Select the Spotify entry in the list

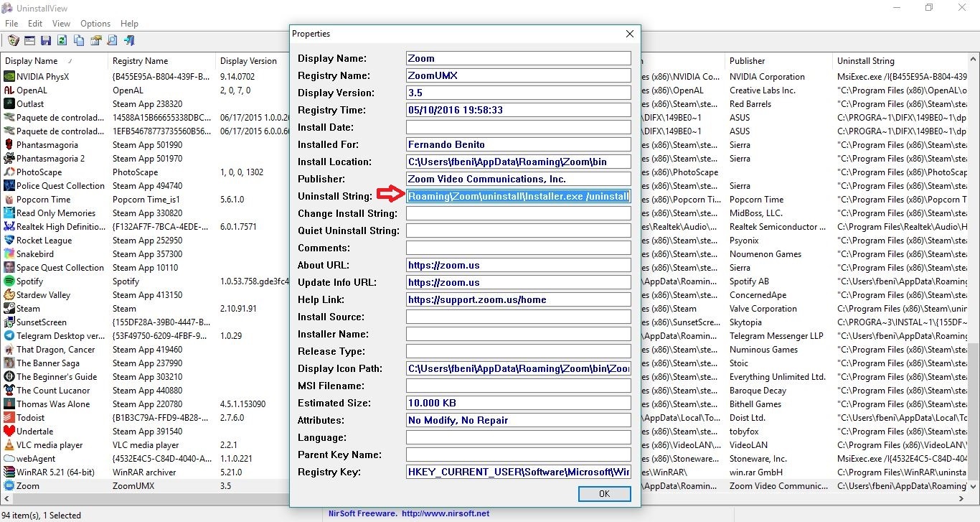tap(30, 281)
